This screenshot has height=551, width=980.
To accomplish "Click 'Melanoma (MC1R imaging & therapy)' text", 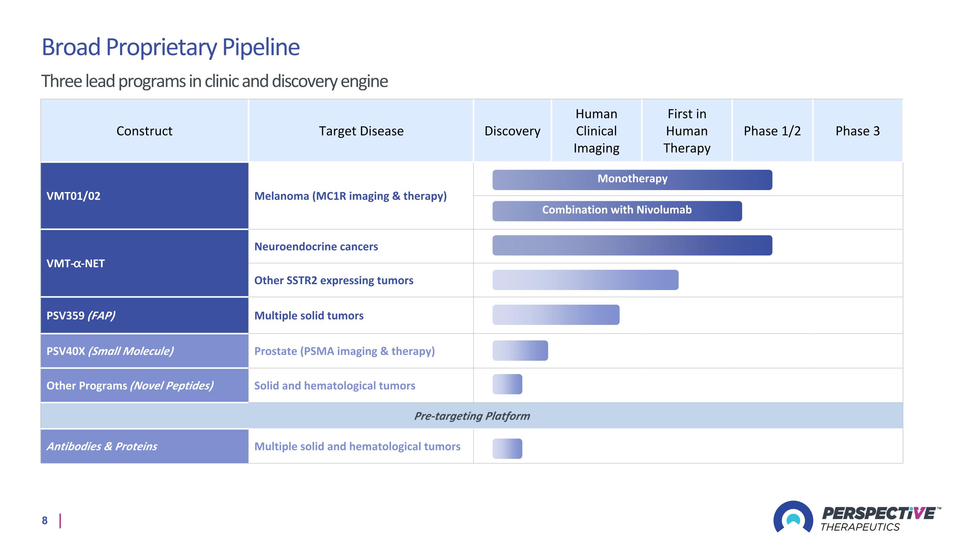I will [x=351, y=196].
